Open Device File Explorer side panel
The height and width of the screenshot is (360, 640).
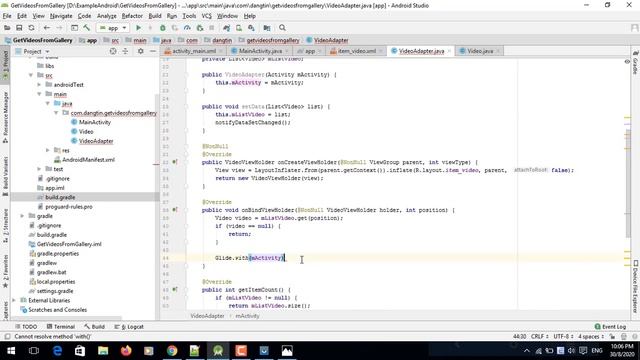coord(636,287)
